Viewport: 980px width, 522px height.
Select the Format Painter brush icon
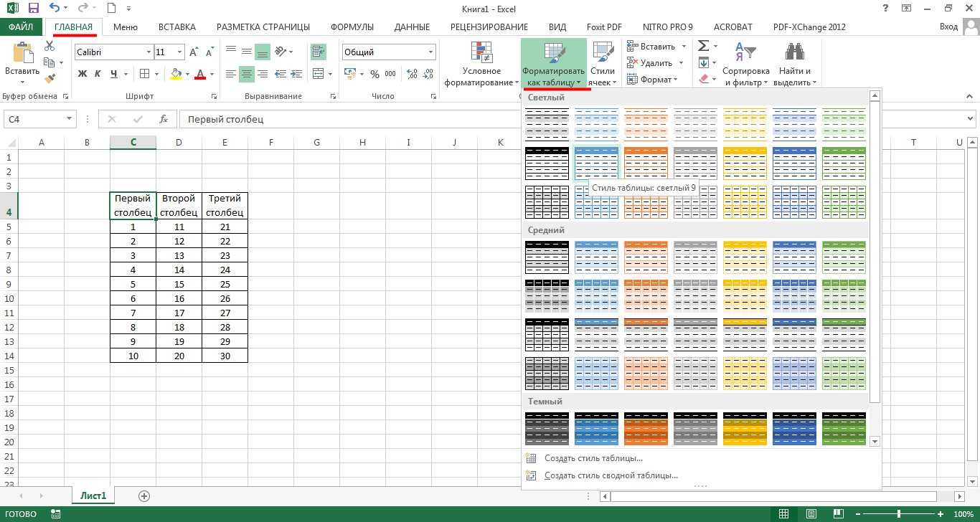50,79
